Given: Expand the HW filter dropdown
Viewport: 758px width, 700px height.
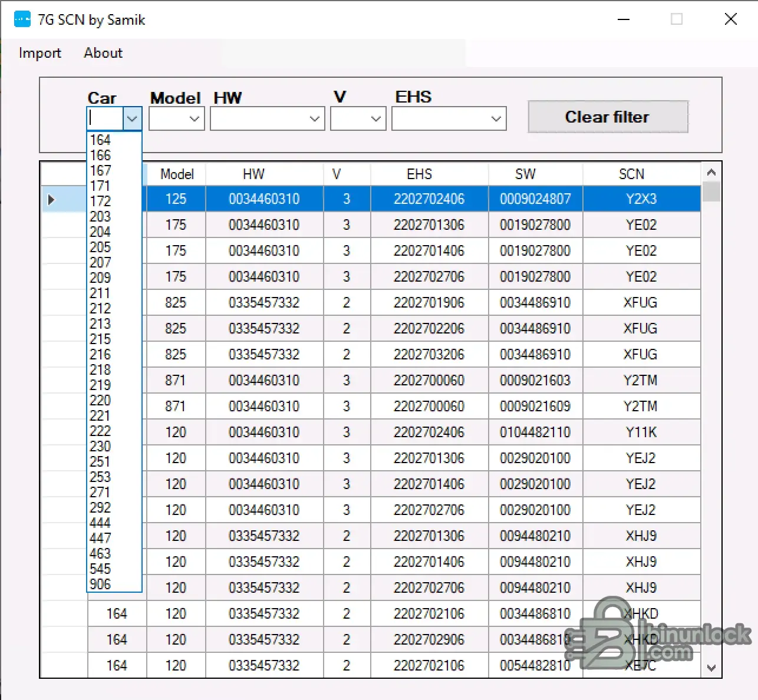Looking at the screenshot, I should (314, 119).
